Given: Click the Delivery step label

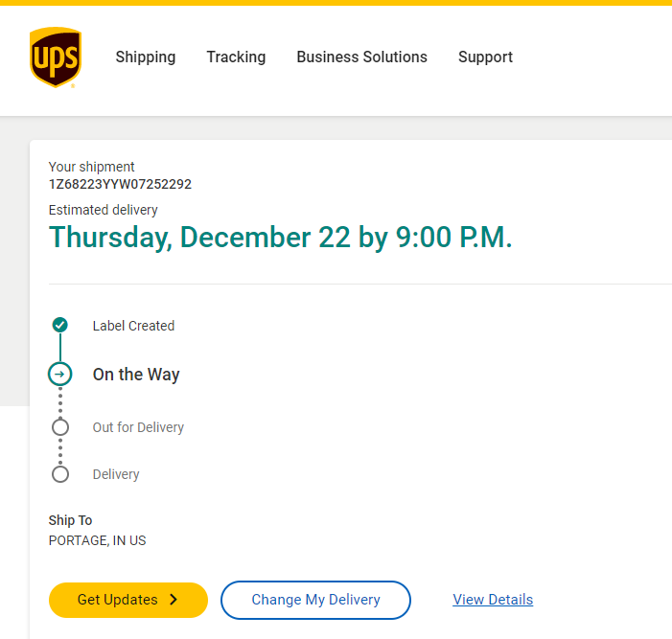Looking at the screenshot, I should coord(116,474).
